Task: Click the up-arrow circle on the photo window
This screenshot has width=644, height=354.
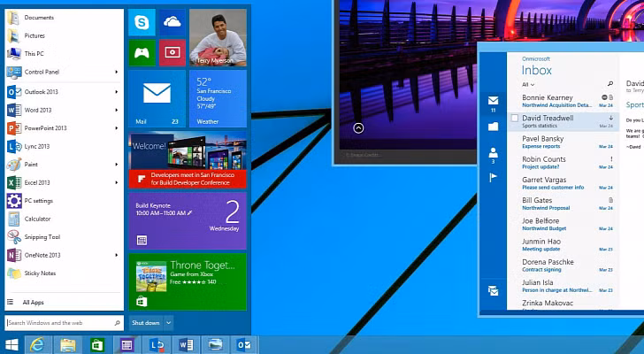Action: tap(358, 128)
